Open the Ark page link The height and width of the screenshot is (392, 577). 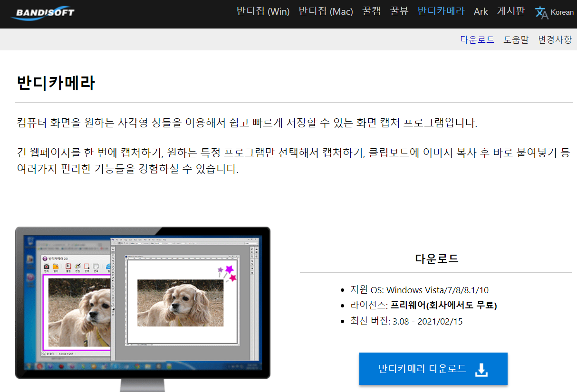pos(481,11)
